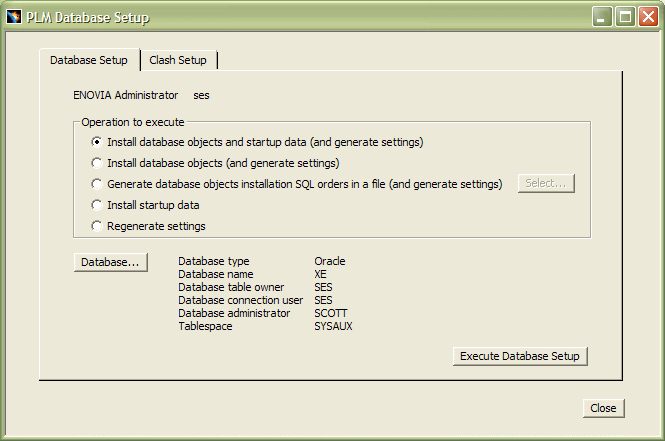Click the Database administrator value SCOTT
This screenshot has height=441, width=665.
pyautogui.click(x=331, y=313)
